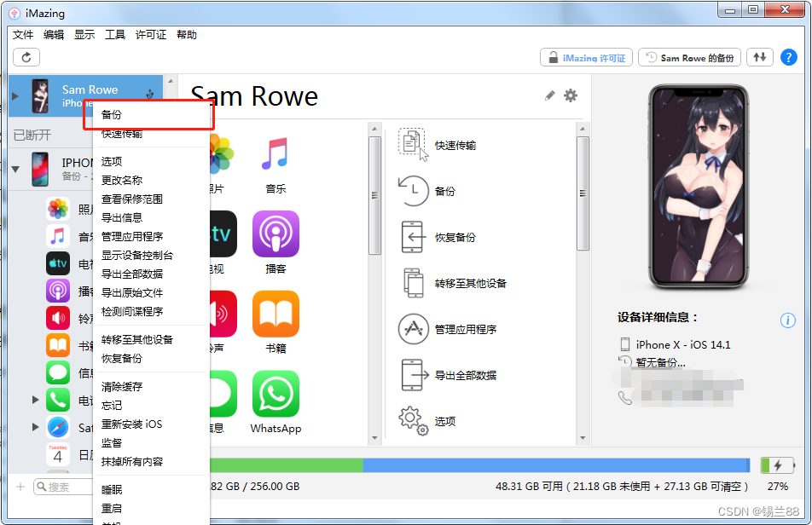Select the Apple TV icon in sidebar
The height and width of the screenshot is (525, 812).
pos(58,264)
